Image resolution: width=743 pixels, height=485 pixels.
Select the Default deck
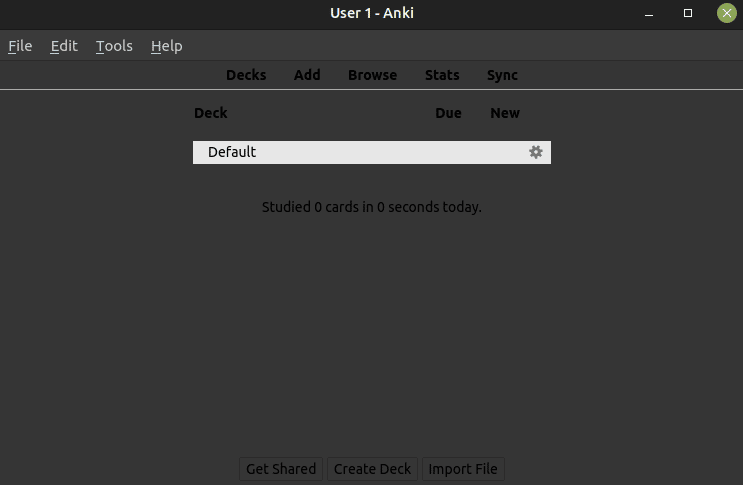click(232, 152)
